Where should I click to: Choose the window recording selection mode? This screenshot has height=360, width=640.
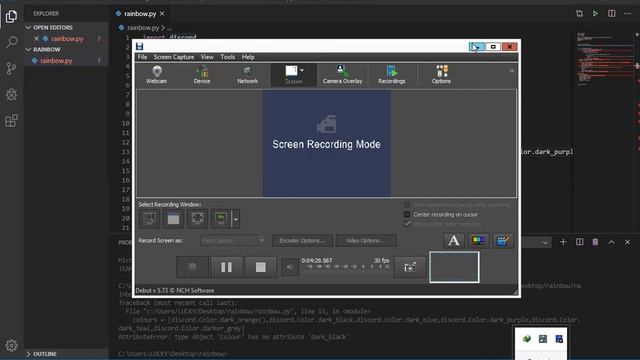coord(173,219)
